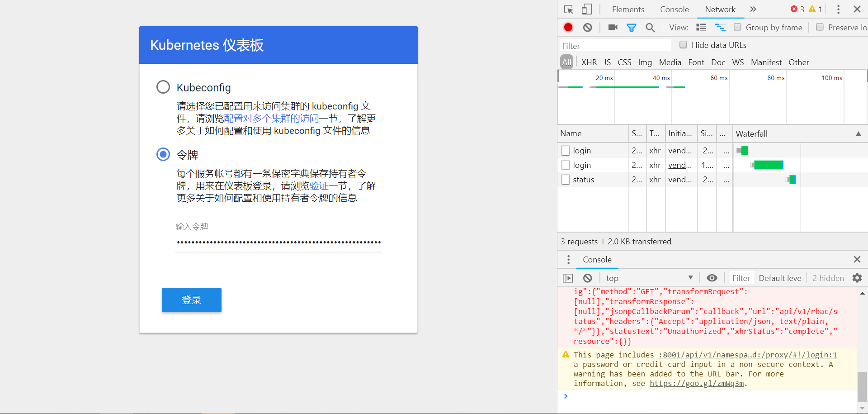
Task: Create live expression eye icon
Action: click(x=712, y=278)
